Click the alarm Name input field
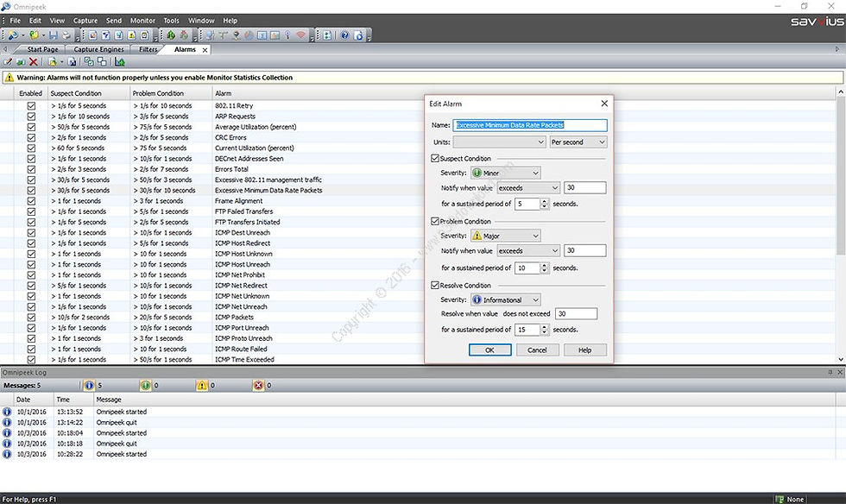 click(530, 125)
